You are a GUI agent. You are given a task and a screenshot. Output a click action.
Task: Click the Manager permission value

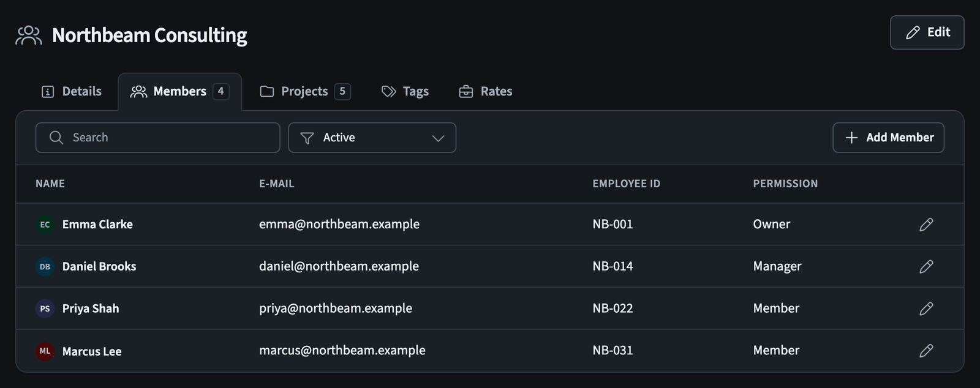777,267
